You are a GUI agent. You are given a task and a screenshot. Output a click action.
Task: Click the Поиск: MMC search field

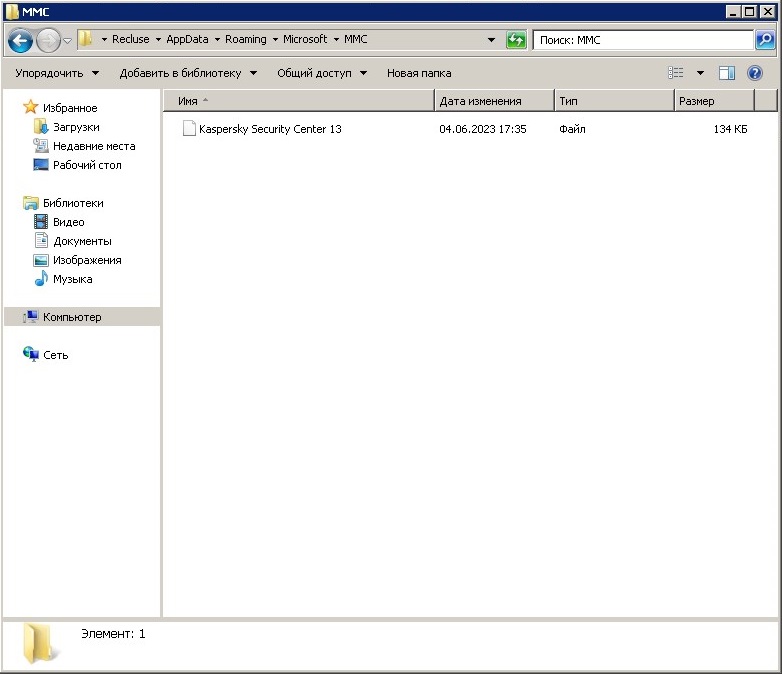(641, 40)
